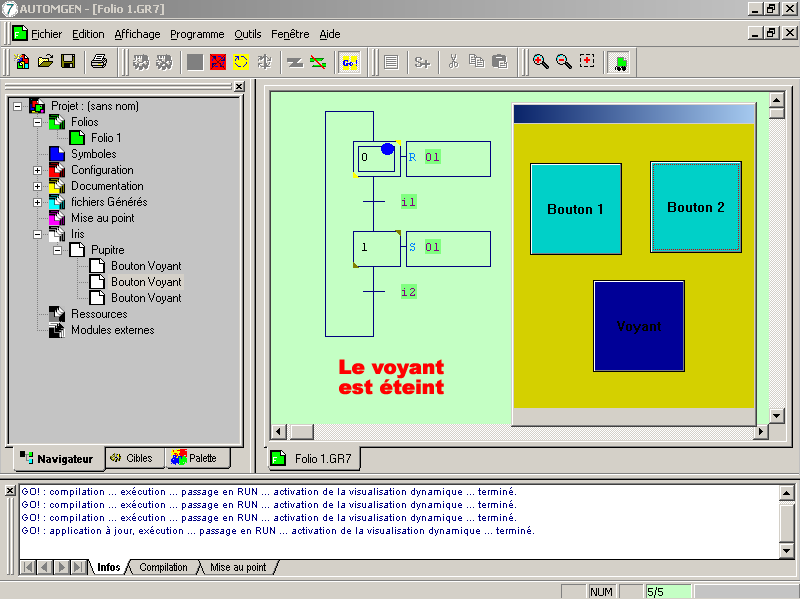Click the blue Voyant indicator light
This screenshot has width=800, height=600.
[x=639, y=326]
